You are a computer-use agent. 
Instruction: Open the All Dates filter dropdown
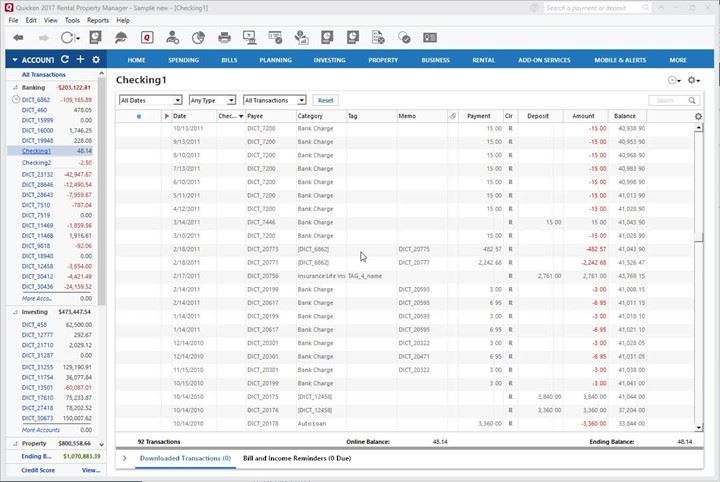coord(150,100)
